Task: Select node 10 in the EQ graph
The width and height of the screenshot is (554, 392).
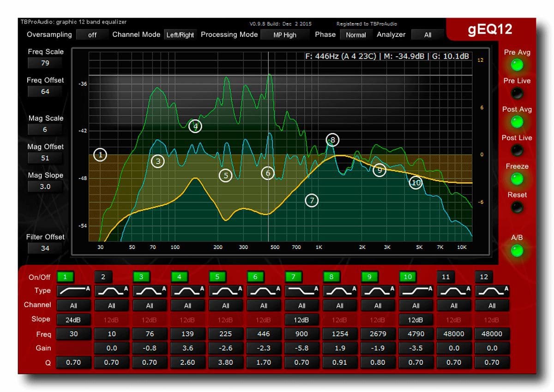Action: click(416, 183)
